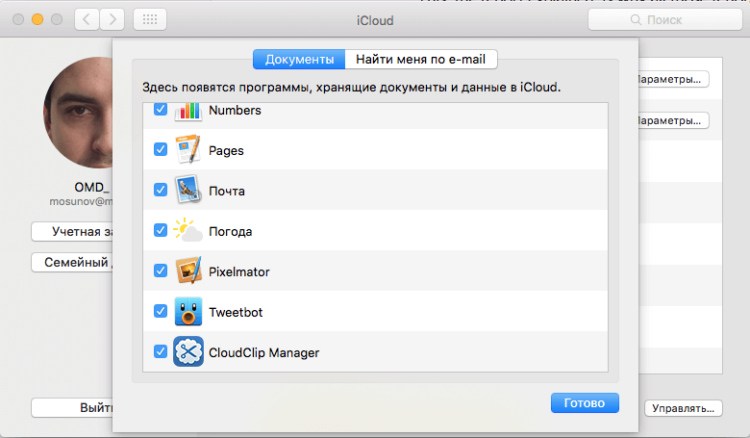Uncheck the Numbers checkbox
This screenshot has height=438, width=750.
[x=160, y=110]
